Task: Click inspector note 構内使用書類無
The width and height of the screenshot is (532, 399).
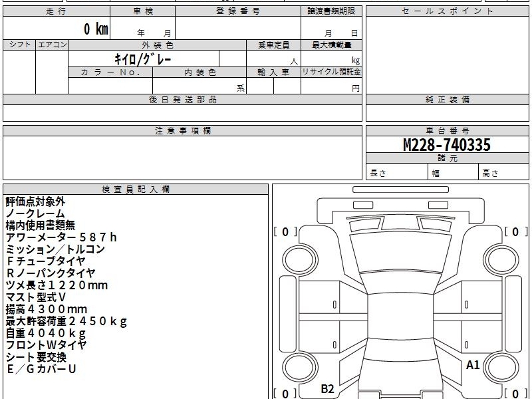Action: pyautogui.click(x=41, y=225)
